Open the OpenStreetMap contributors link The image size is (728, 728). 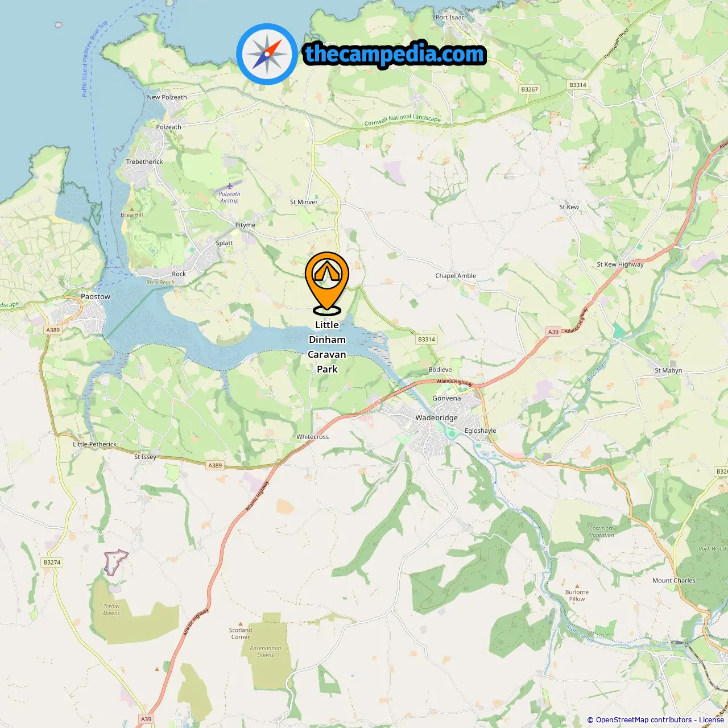coord(643,720)
